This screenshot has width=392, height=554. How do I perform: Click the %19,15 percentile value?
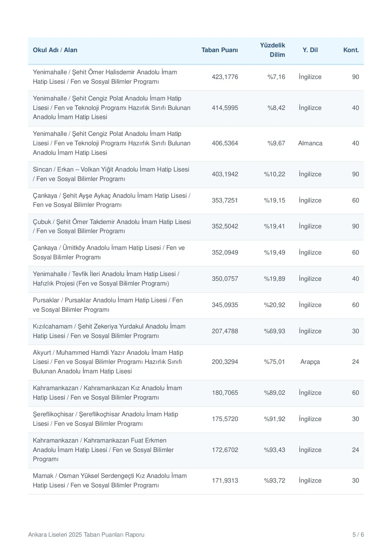[274, 200]
